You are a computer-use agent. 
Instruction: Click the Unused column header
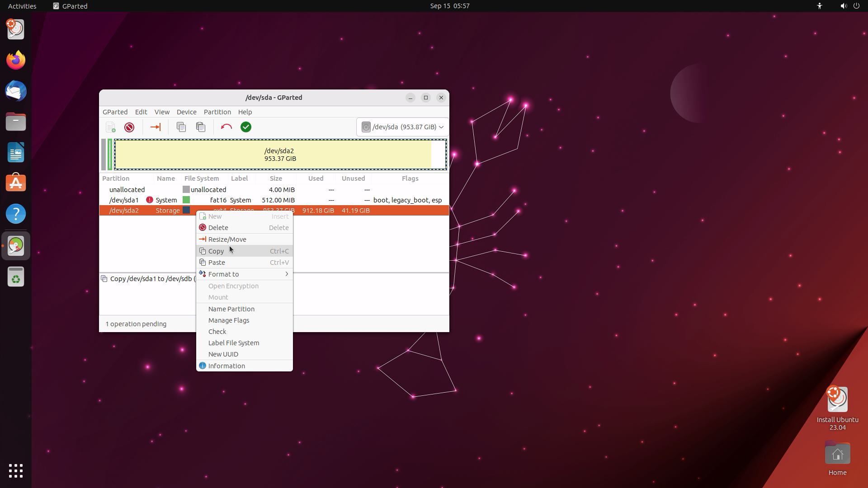(x=354, y=178)
